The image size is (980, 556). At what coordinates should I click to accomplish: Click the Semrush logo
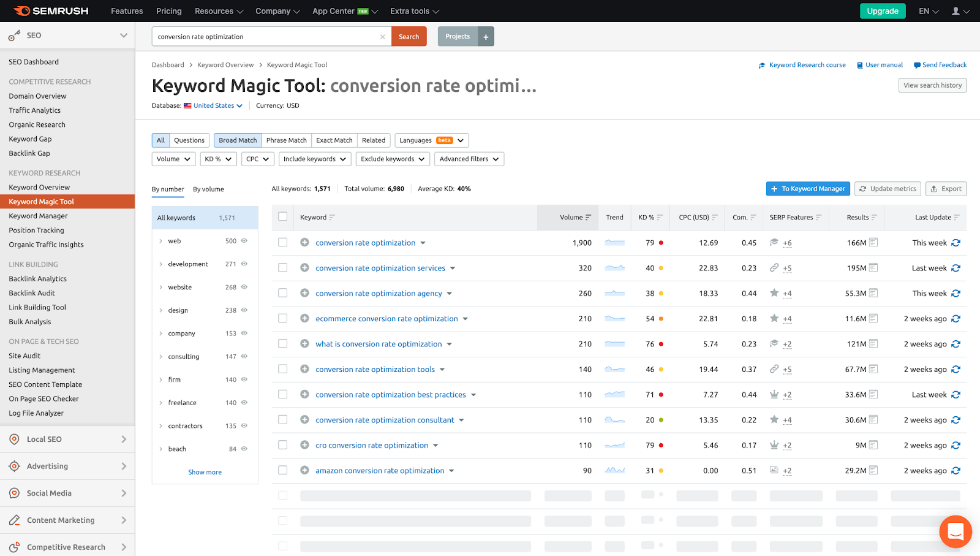pyautogui.click(x=51, y=11)
